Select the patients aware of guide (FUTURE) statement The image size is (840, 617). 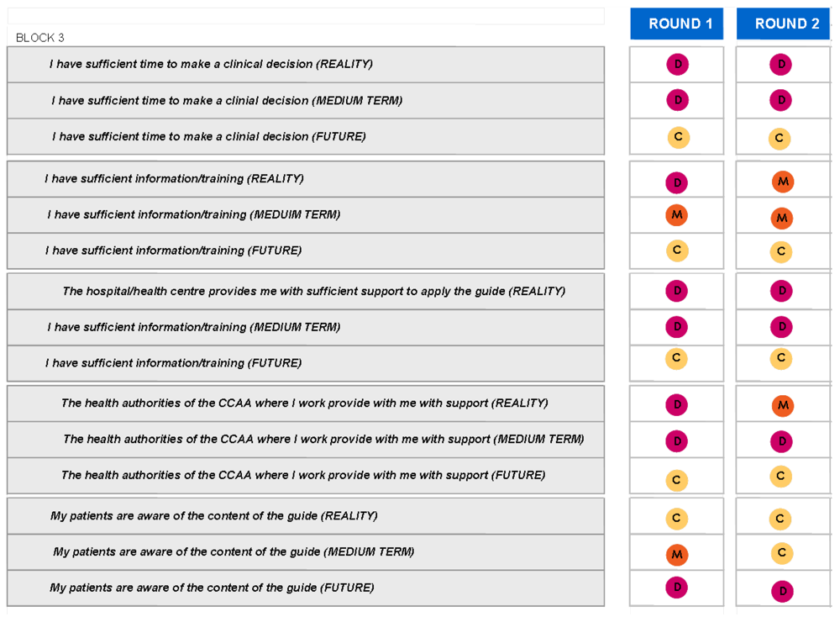click(x=306, y=588)
